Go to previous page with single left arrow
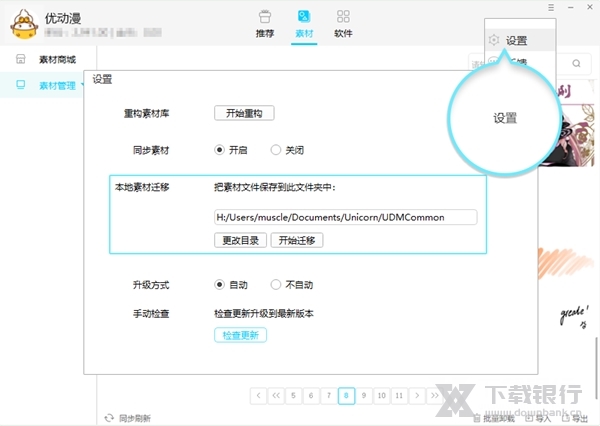The image size is (600, 426). (259, 396)
